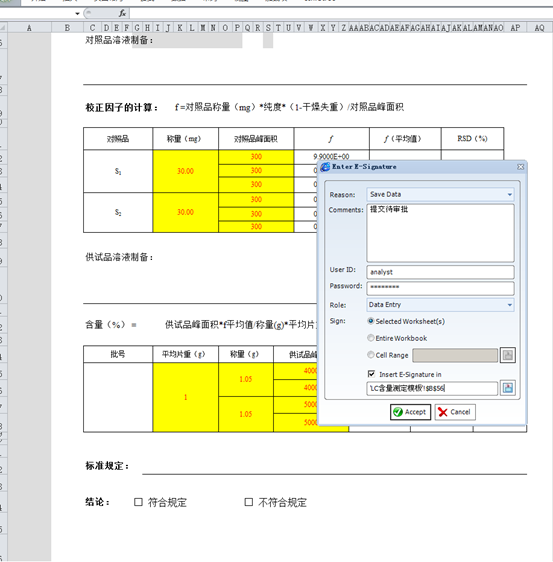Click the formula bar input area
Image resolution: width=553 pixels, height=562 pixels.
tap(340, 14)
